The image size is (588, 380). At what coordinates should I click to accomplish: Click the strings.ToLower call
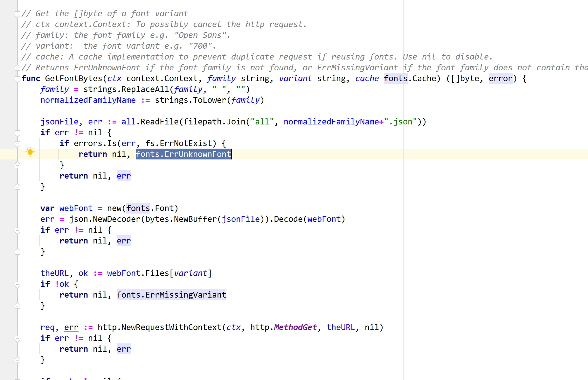[x=190, y=100]
